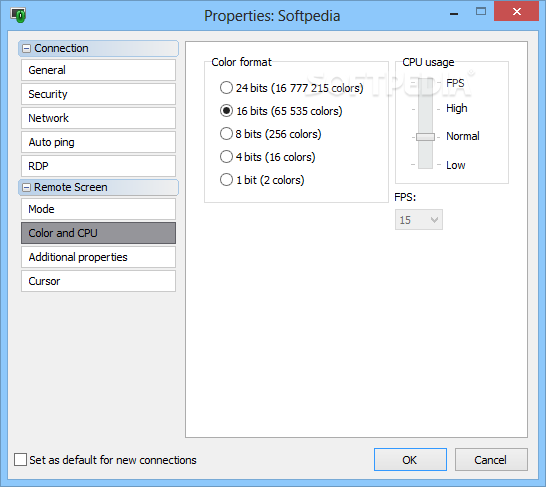Image resolution: width=546 pixels, height=487 pixels.
Task: Open the Auto ping settings page
Action: 98,142
